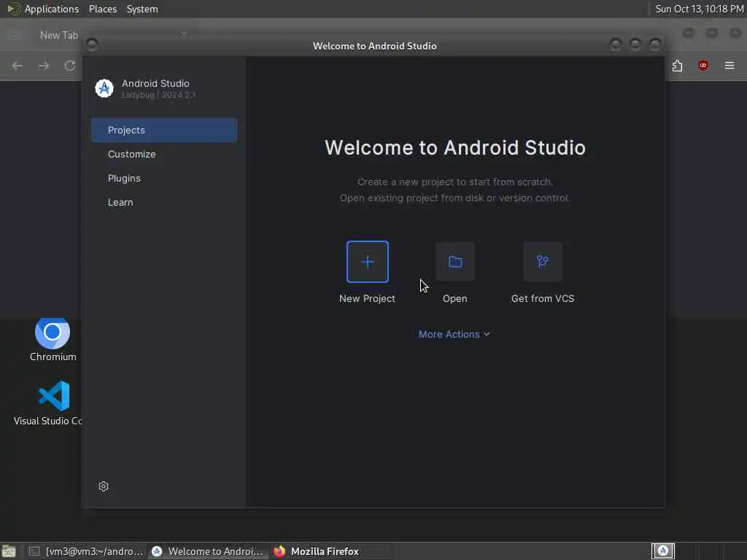Click Android Studio tray icon in bottom panel
This screenshot has height=560, width=747.
point(663,551)
